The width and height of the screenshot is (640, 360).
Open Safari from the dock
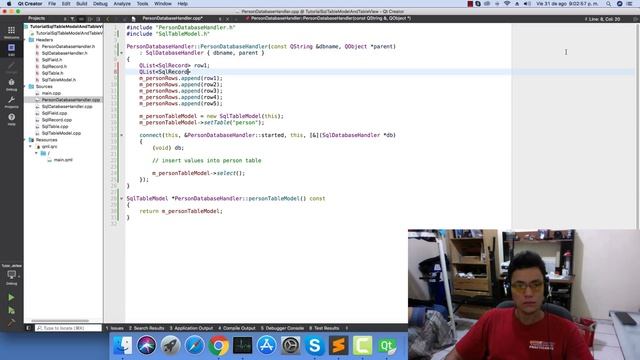click(x=194, y=346)
